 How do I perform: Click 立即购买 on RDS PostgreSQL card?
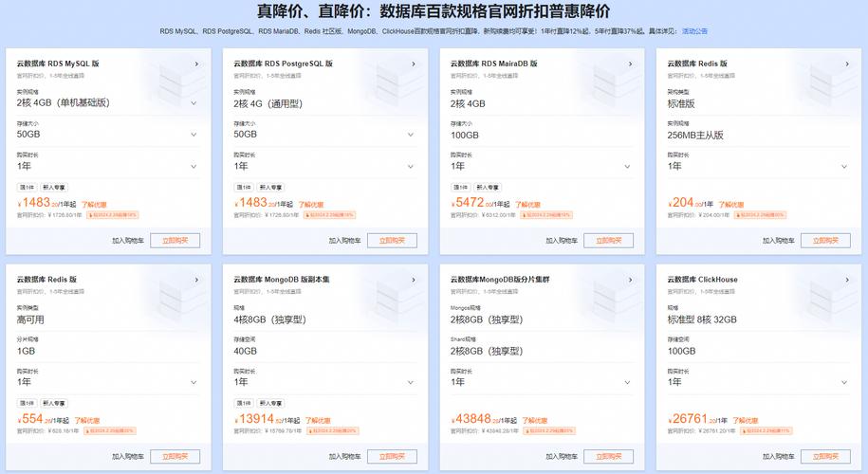(392, 241)
